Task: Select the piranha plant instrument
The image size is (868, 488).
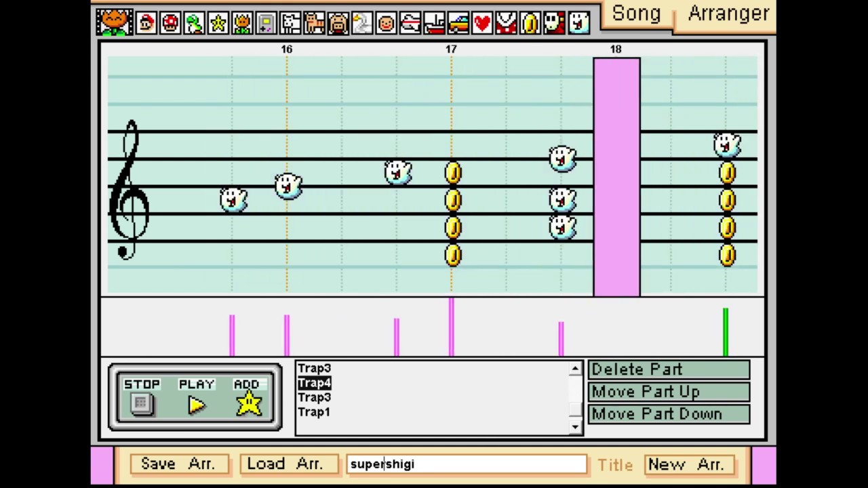Action: [x=507, y=24]
